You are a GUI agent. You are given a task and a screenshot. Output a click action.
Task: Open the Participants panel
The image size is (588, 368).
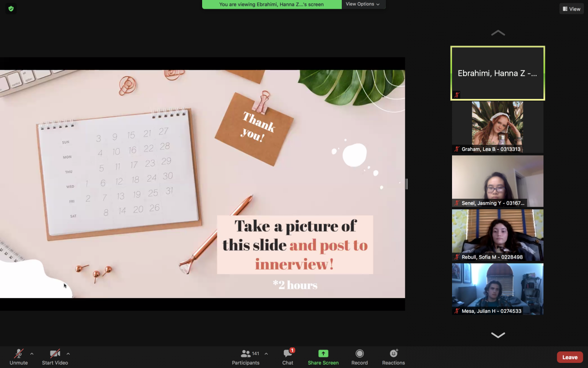[246, 356]
